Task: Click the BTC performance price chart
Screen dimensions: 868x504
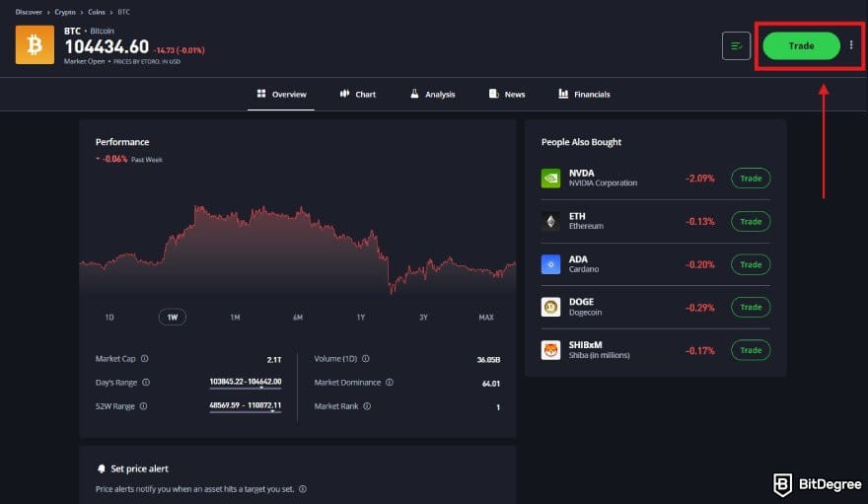Action: click(x=298, y=249)
